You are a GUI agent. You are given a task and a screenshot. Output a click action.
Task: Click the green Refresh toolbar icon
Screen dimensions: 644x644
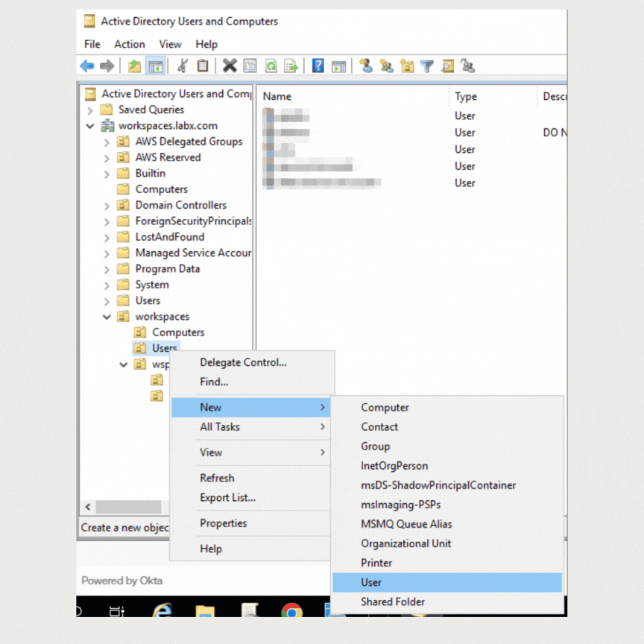tap(271, 66)
